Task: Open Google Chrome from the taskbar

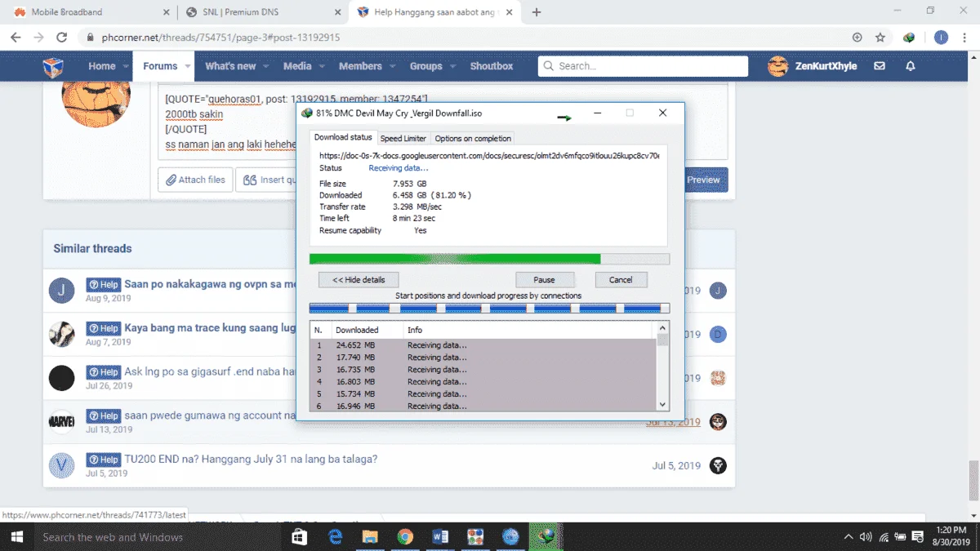Action: tap(405, 537)
